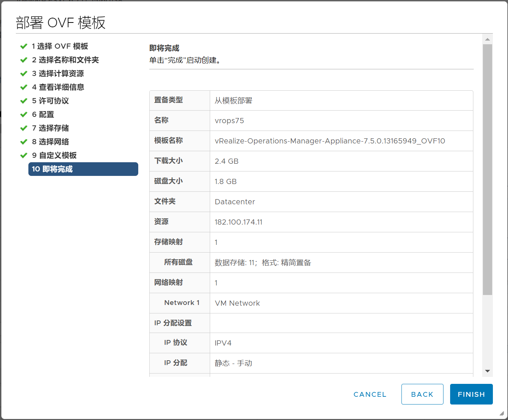
Task: Select the value 从模板部署
Action: pyautogui.click(x=233, y=100)
